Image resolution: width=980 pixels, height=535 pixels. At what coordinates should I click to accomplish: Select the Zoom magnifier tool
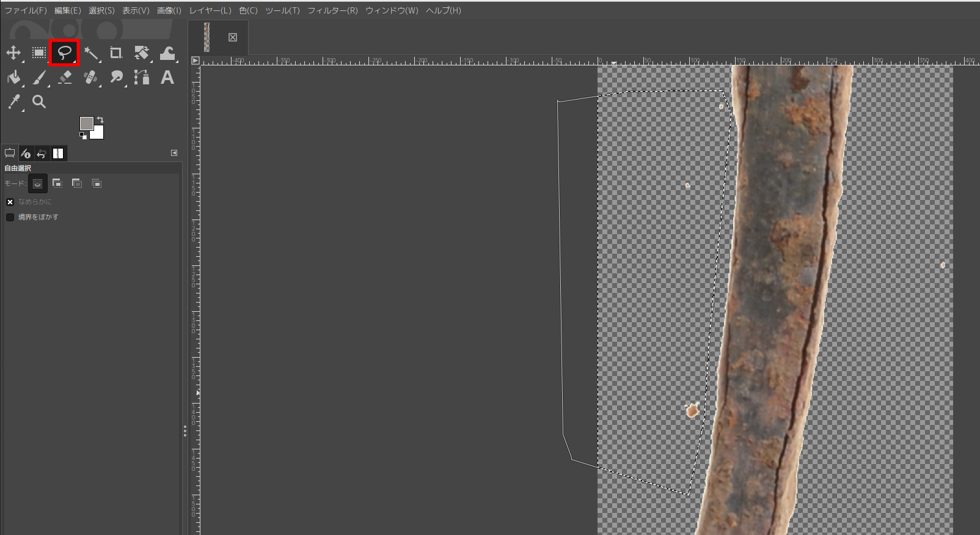tap(39, 102)
